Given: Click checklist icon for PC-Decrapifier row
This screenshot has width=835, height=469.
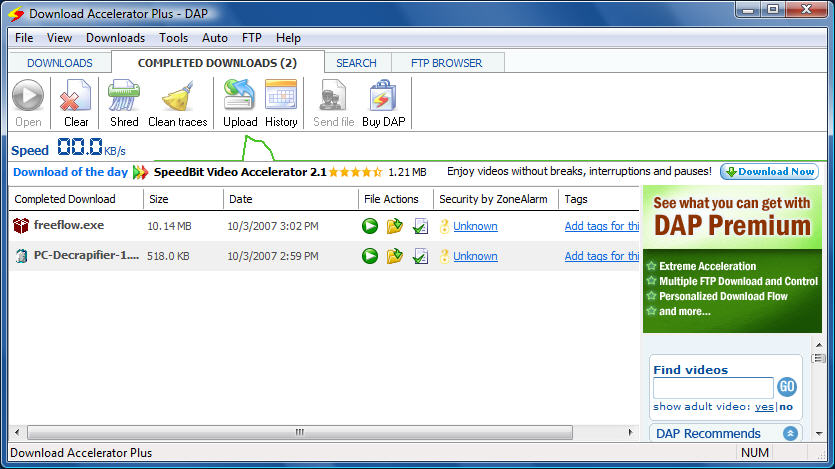Looking at the screenshot, I should point(420,256).
